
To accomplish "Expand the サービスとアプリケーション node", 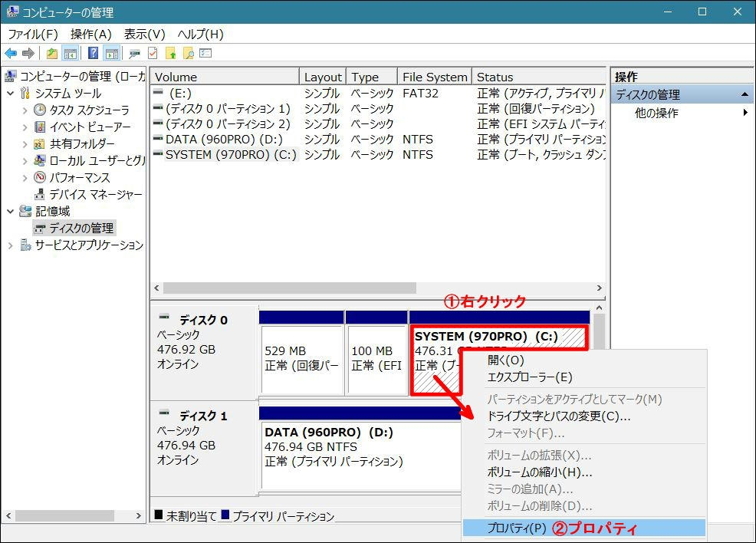I will tap(11, 245).
